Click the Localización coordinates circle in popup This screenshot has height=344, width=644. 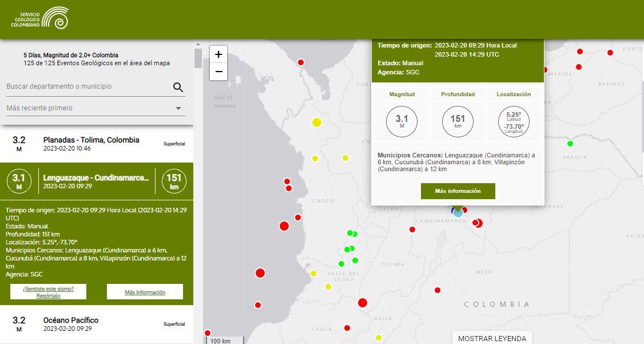tap(514, 121)
